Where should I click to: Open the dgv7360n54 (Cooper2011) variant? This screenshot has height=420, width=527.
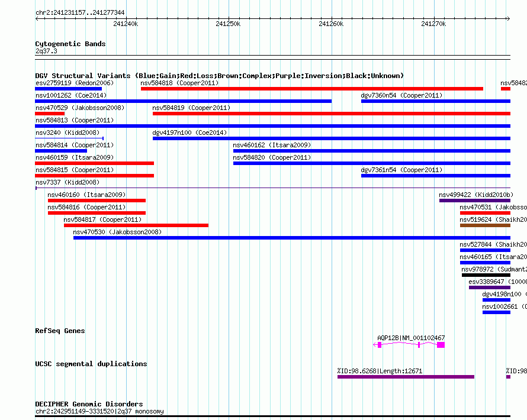click(x=436, y=101)
